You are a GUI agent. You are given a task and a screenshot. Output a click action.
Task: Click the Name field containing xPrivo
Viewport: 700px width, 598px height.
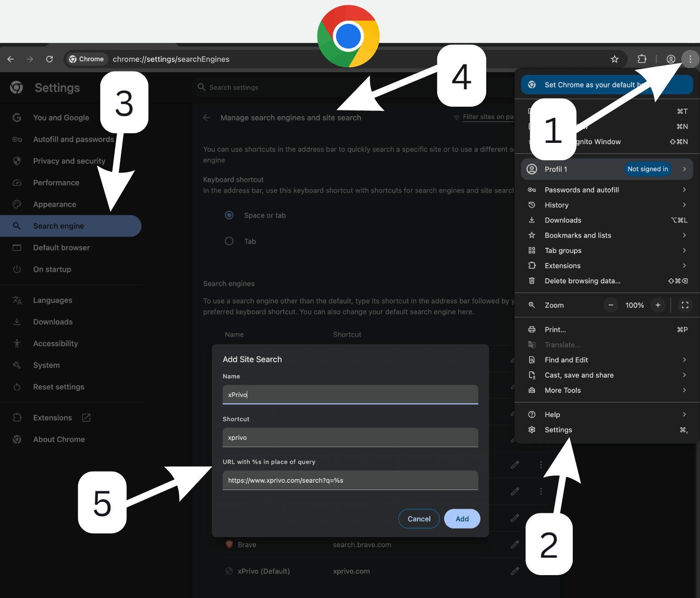[350, 395]
